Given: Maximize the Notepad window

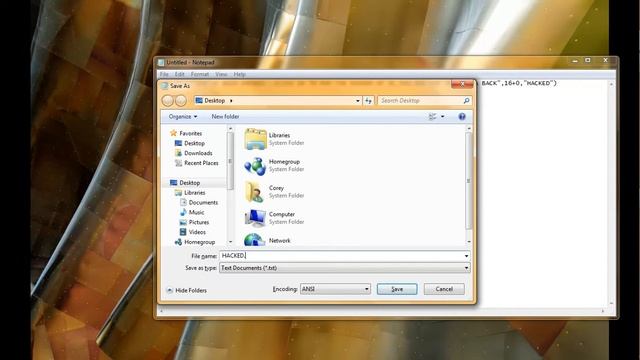Looking at the screenshot, I should coord(588,60).
